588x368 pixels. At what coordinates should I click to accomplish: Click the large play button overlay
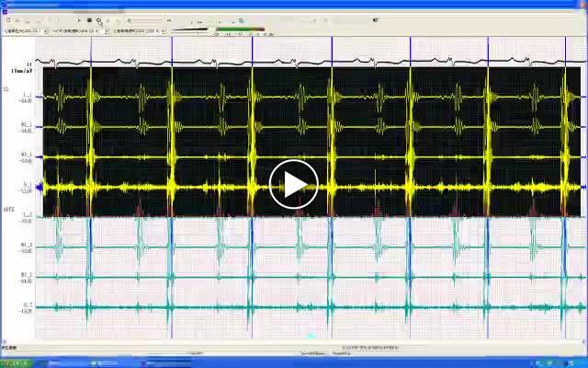click(x=294, y=184)
